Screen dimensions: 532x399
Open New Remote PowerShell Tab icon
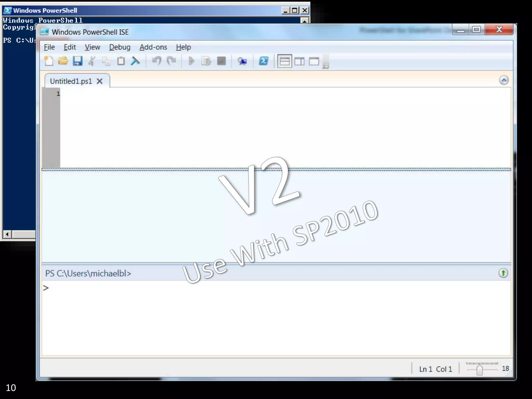tap(242, 61)
